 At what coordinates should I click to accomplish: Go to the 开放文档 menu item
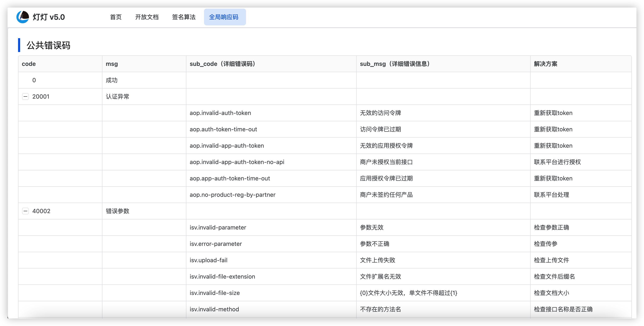coord(147,17)
